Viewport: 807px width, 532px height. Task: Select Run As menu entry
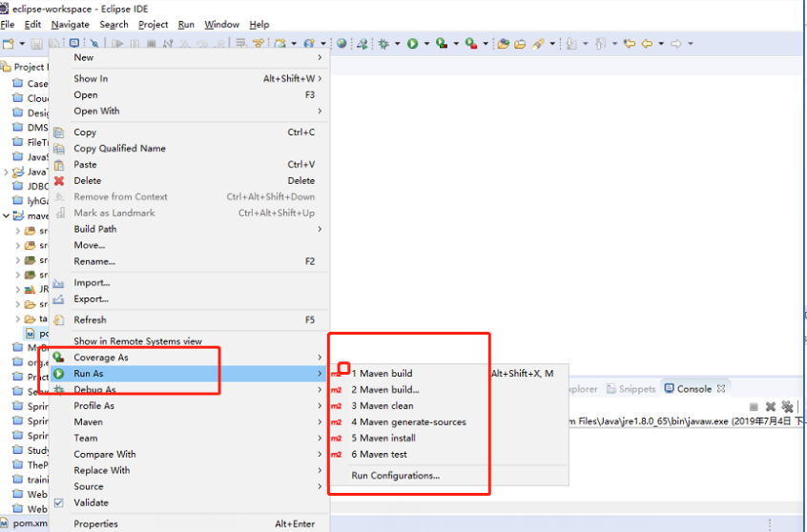[x=190, y=374]
